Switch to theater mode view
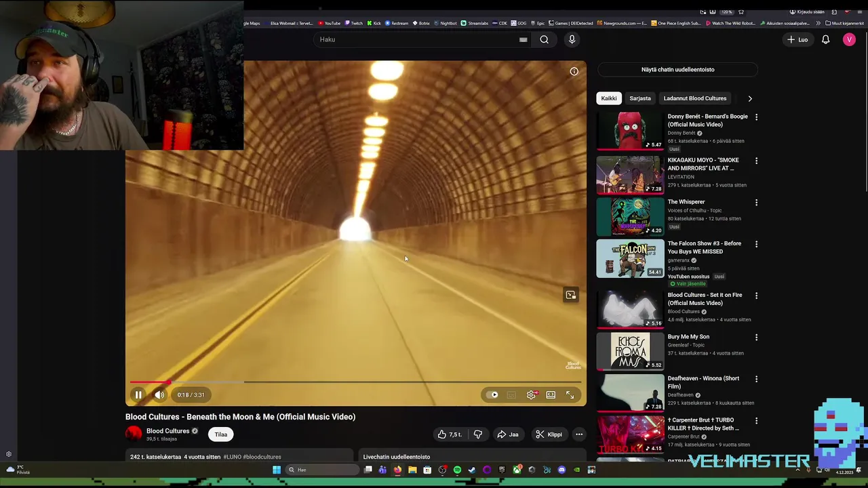The width and height of the screenshot is (868, 488). pos(551,394)
